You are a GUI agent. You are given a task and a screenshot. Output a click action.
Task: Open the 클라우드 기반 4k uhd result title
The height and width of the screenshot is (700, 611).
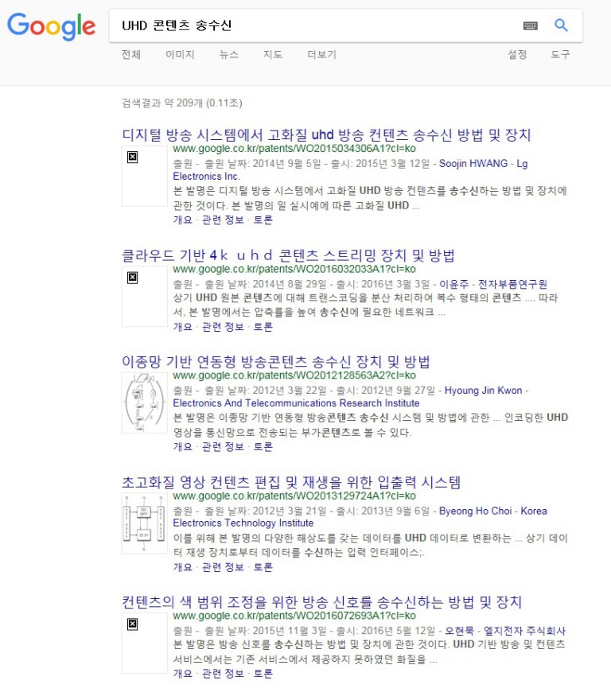(x=288, y=255)
